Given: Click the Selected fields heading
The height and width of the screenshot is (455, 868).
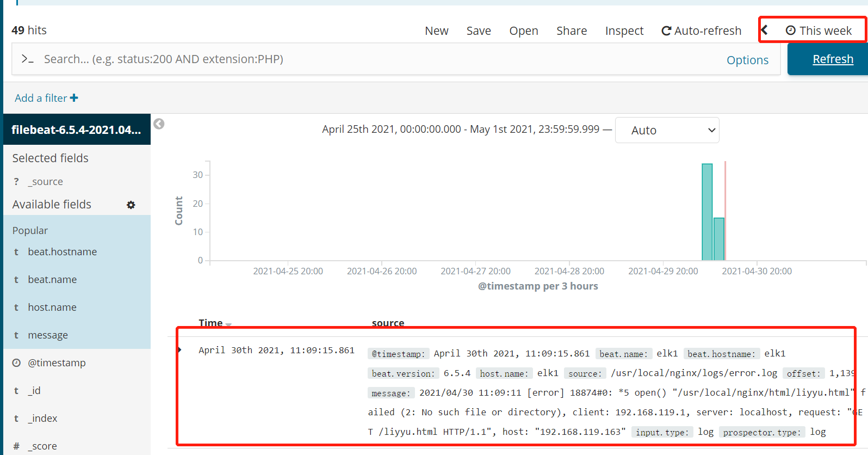Looking at the screenshot, I should point(50,158).
